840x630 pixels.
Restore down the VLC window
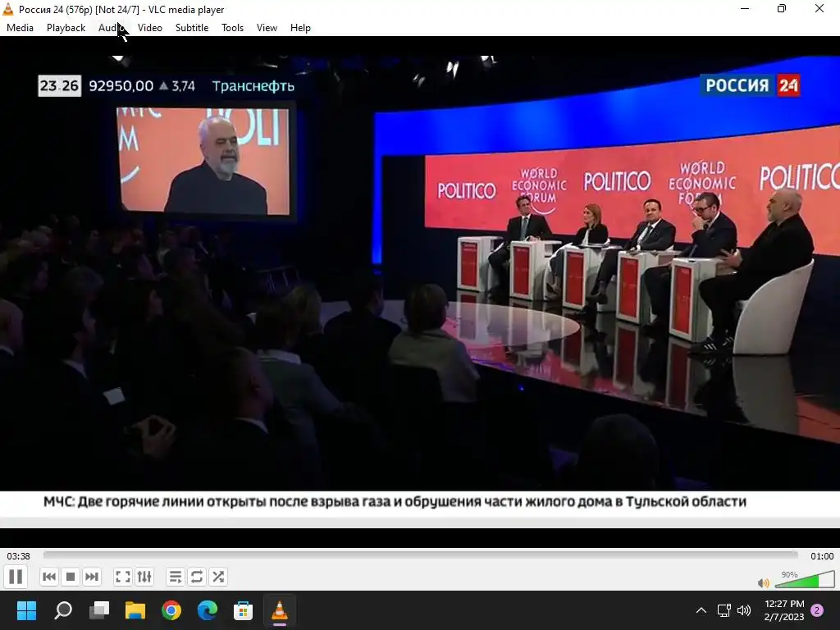point(782,9)
